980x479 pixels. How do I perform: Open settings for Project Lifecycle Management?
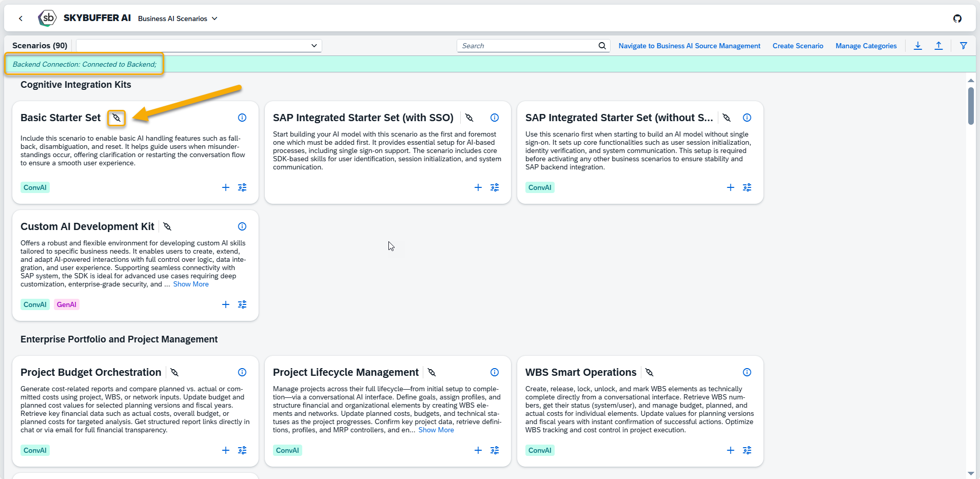tap(495, 450)
